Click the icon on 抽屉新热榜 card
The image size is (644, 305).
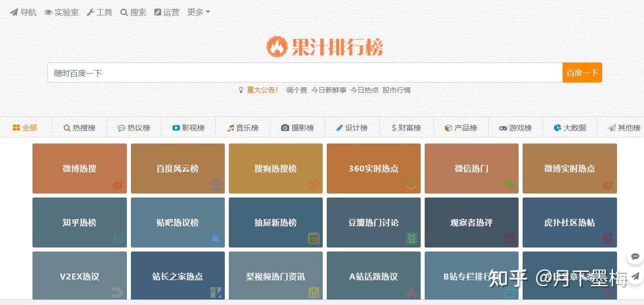[314, 238]
